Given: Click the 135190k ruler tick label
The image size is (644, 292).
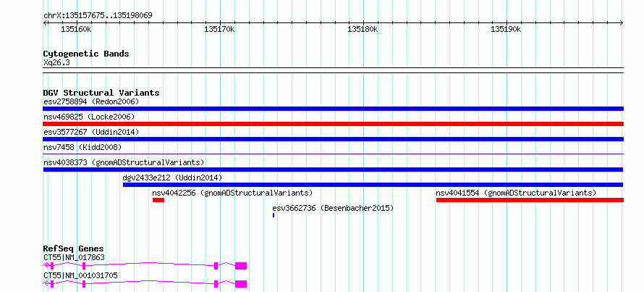Looking at the screenshot, I should coord(506,30).
